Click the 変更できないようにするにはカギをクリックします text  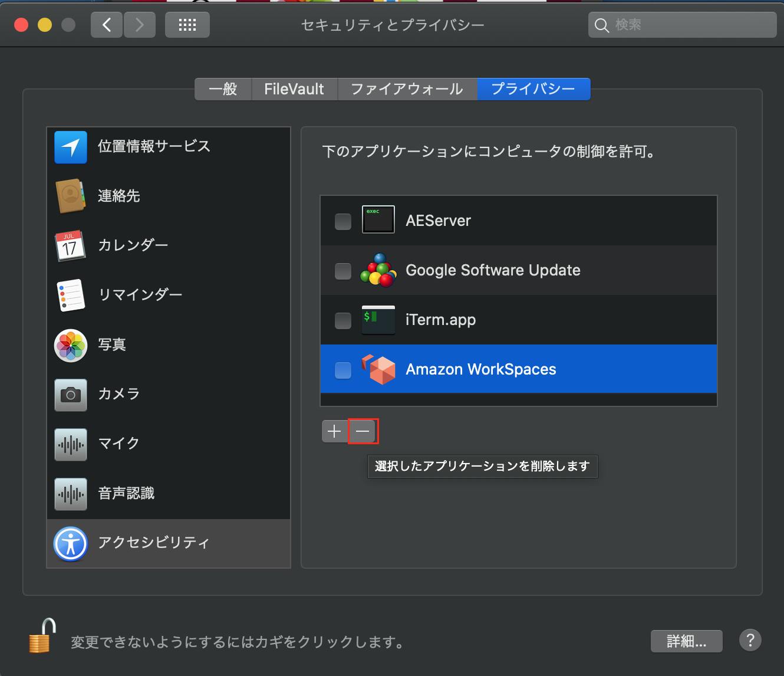pyautogui.click(x=237, y=642)
